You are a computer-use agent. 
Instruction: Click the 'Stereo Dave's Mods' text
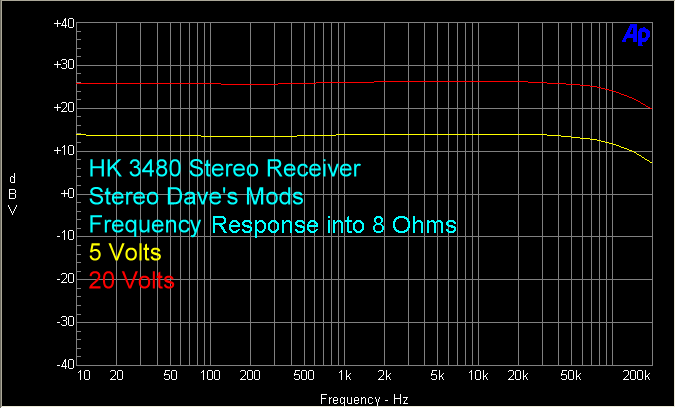(196, 197)
